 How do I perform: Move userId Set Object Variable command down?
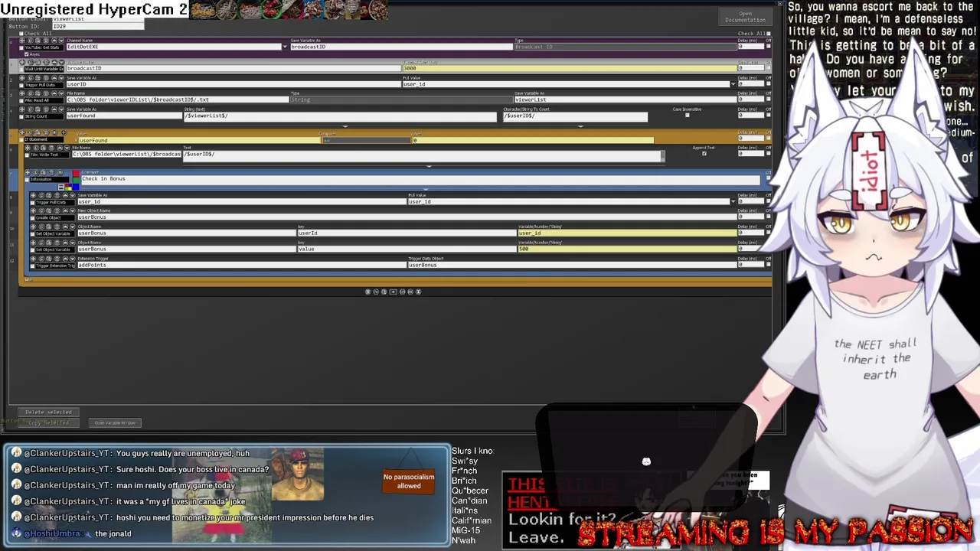point(73,227)
